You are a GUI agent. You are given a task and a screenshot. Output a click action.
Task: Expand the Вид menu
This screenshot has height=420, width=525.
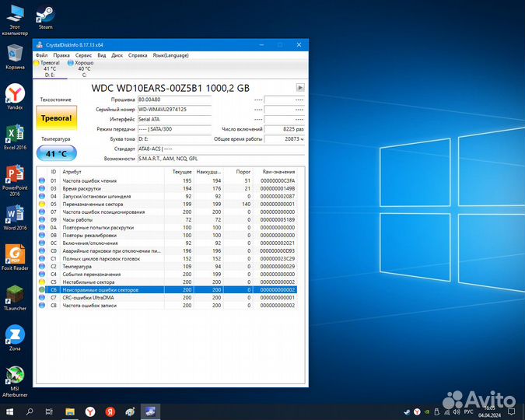102,55
